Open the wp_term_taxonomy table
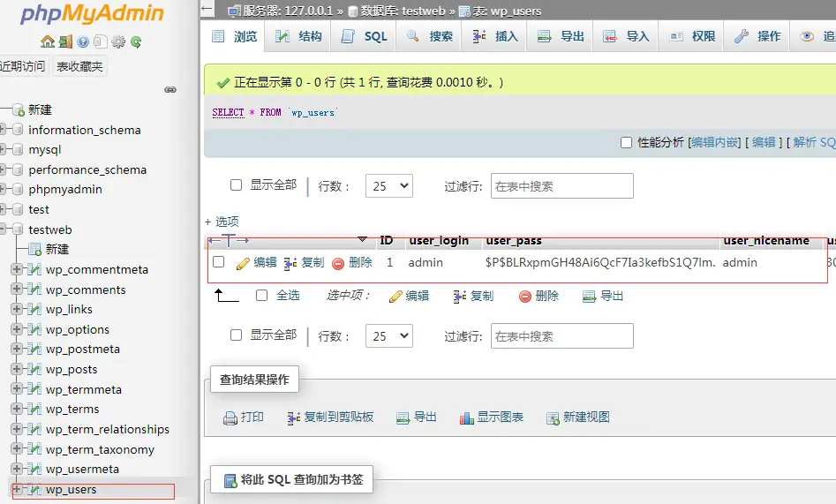This screenshot has height=504, width=836. click(x=100, y=449)
